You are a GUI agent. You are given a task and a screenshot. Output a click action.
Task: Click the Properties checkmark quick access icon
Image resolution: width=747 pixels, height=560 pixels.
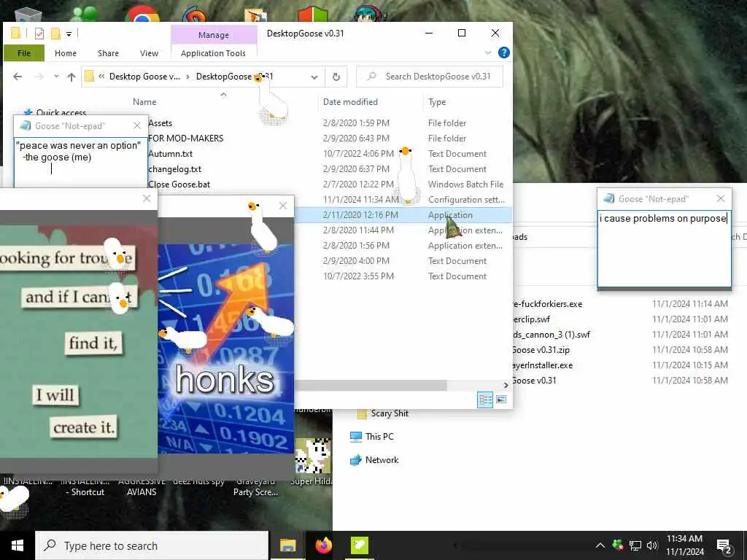39,34
